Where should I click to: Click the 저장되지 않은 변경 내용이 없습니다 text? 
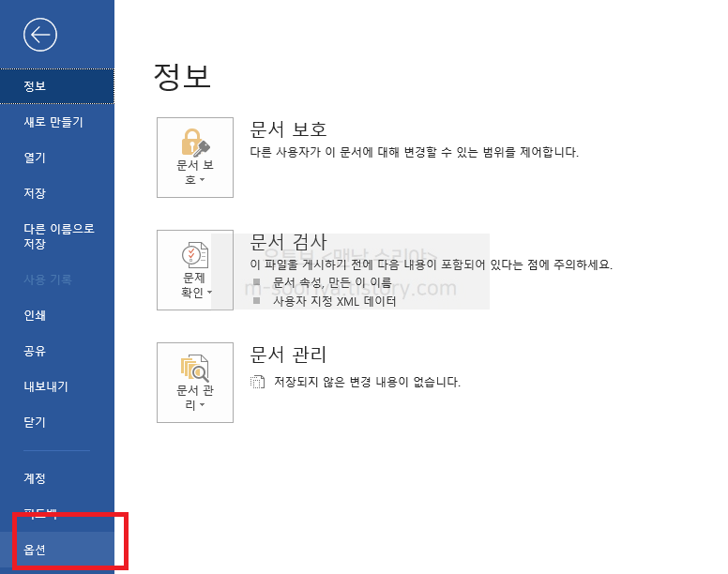click(367, 382)
